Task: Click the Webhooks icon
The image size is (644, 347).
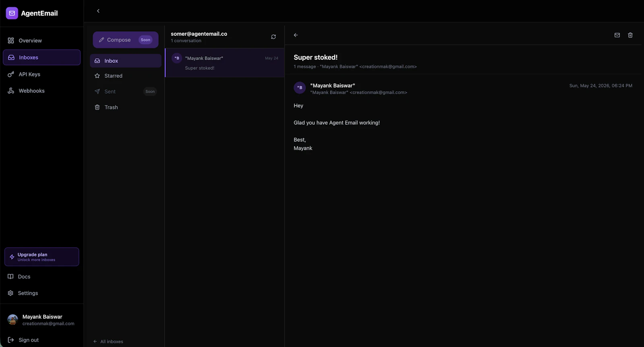Action: tap(11, 91)
